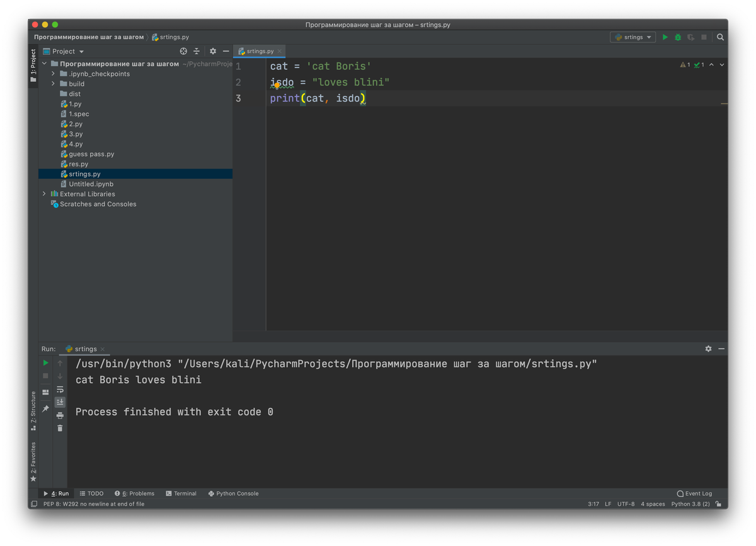Viewport: 756px width, 546px height.
Task: Click the stop icon in top toolbar
Action: pyautogui.click(x=704, y=37)
